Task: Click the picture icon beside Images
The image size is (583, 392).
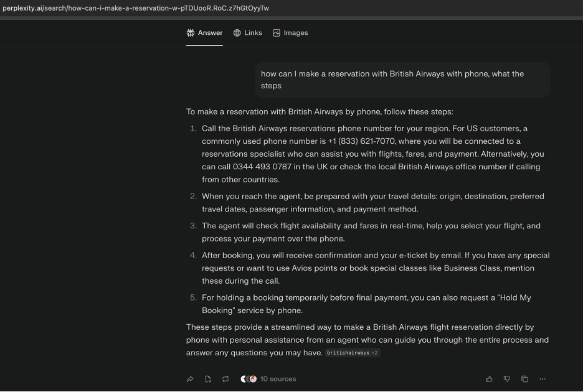Action: pyautogui.click(x=277, y=33)
